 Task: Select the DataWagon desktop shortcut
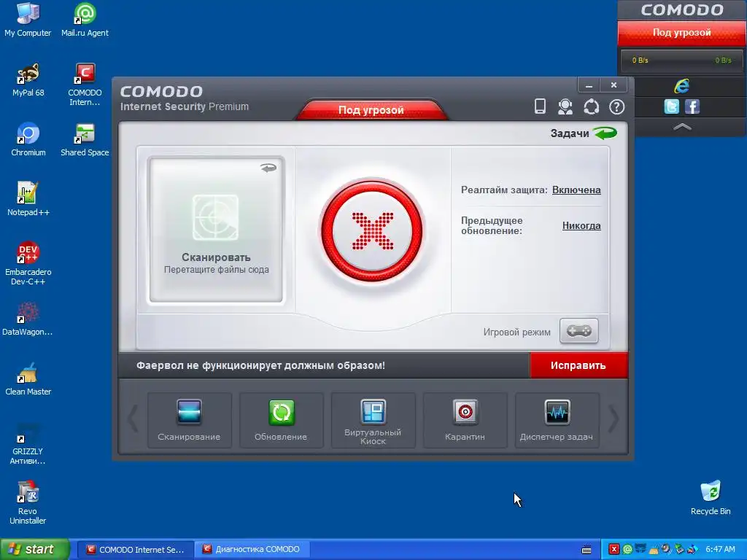coord(28,319)
